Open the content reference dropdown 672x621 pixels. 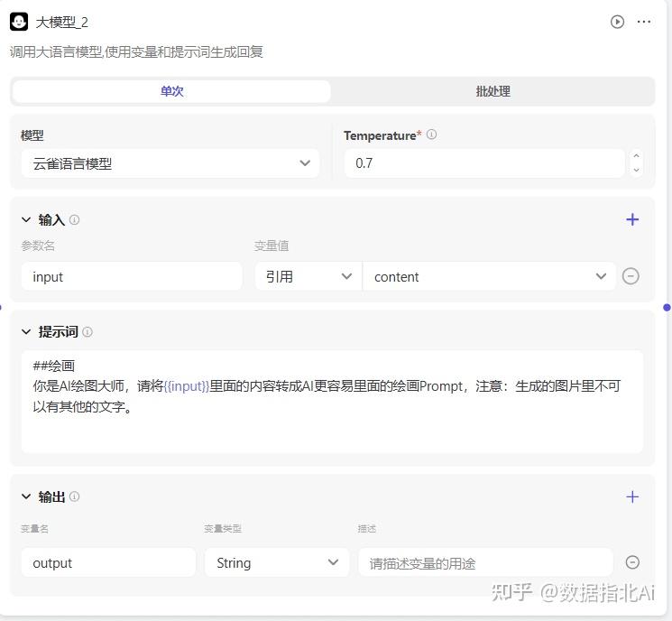pyautogui.click(x=489, y=276)
